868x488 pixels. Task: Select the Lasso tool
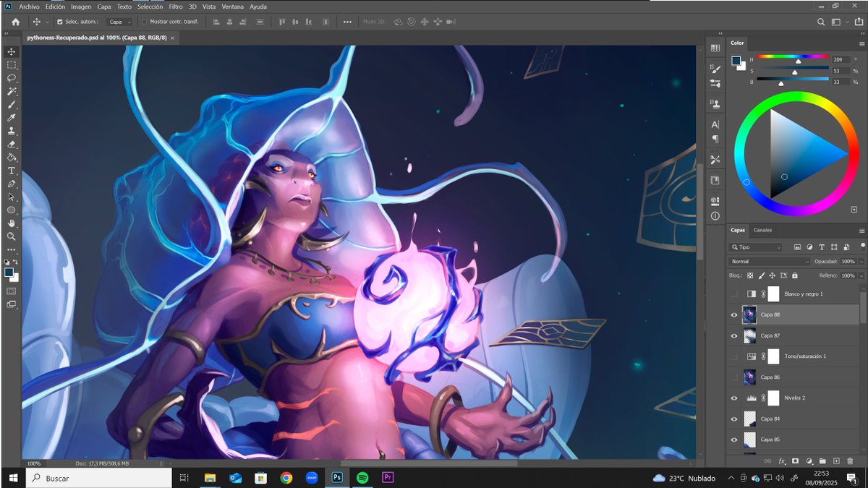[12, 78]
